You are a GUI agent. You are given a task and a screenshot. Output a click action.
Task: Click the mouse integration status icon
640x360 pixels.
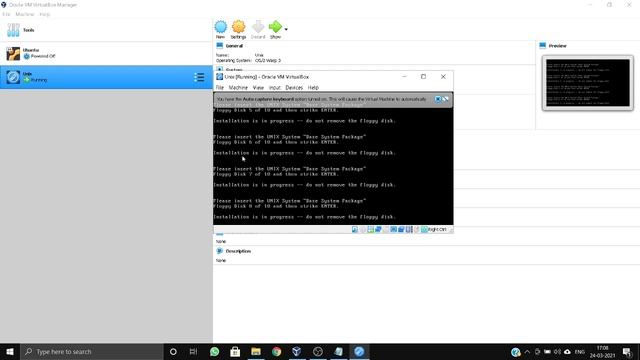[417, 229]
